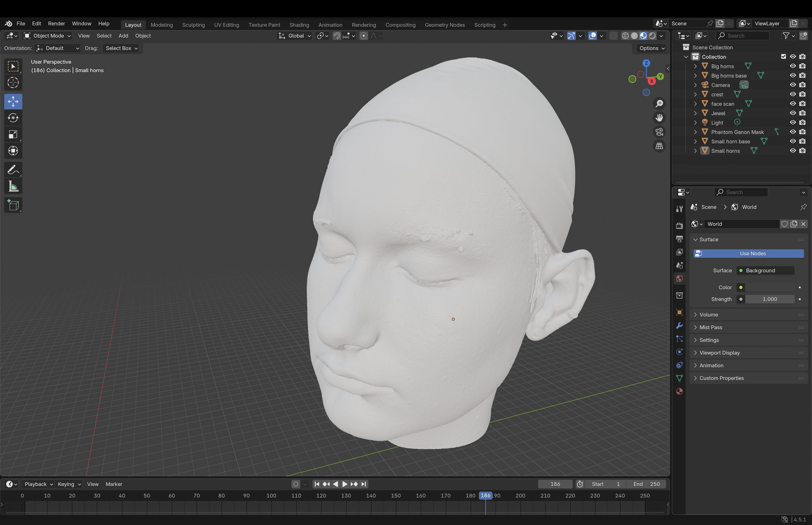The image size is (812, 525).
Task: Switch to the Sculpting workspace tab
Action: pos(194,25)
